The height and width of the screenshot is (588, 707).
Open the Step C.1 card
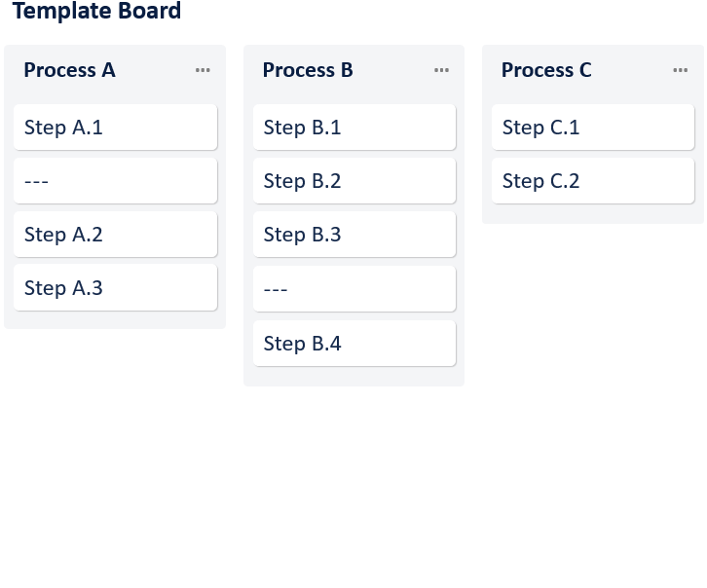click(592, 128)
